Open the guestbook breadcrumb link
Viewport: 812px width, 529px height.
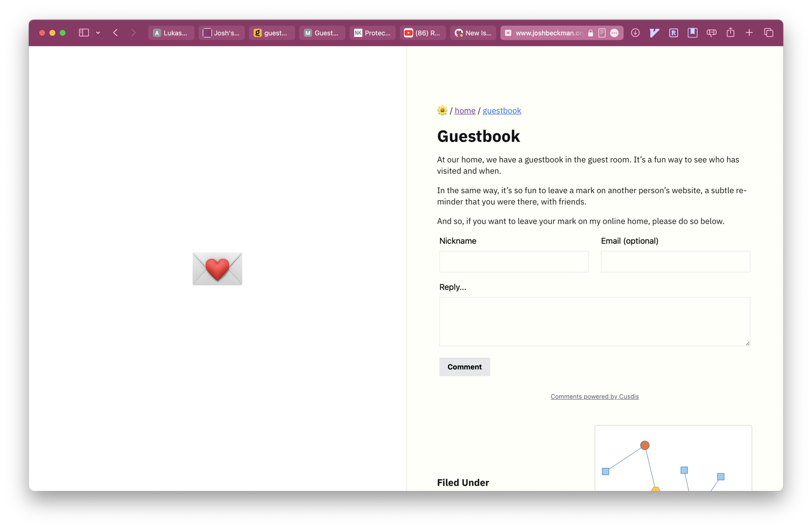click(x=502, y=110)
